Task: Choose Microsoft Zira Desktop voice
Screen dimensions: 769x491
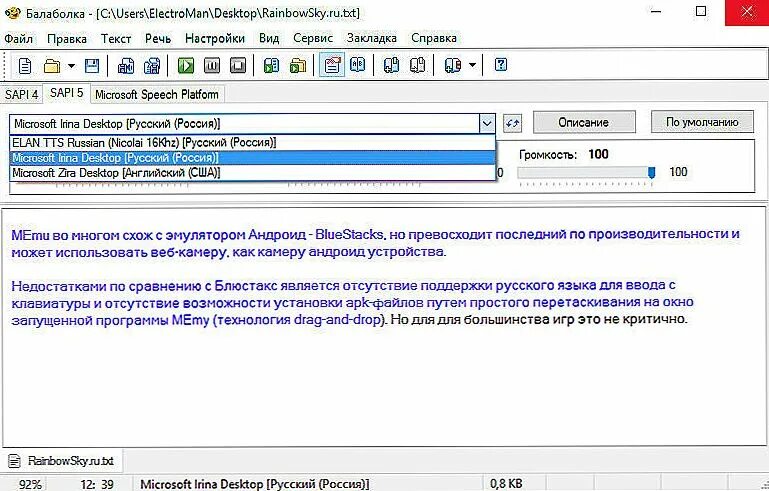Action: tap(253, 173)
